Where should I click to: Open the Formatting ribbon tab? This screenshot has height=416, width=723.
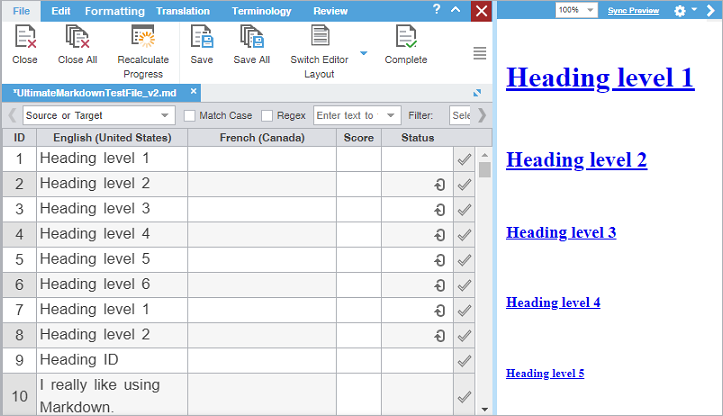pos(114,11)
